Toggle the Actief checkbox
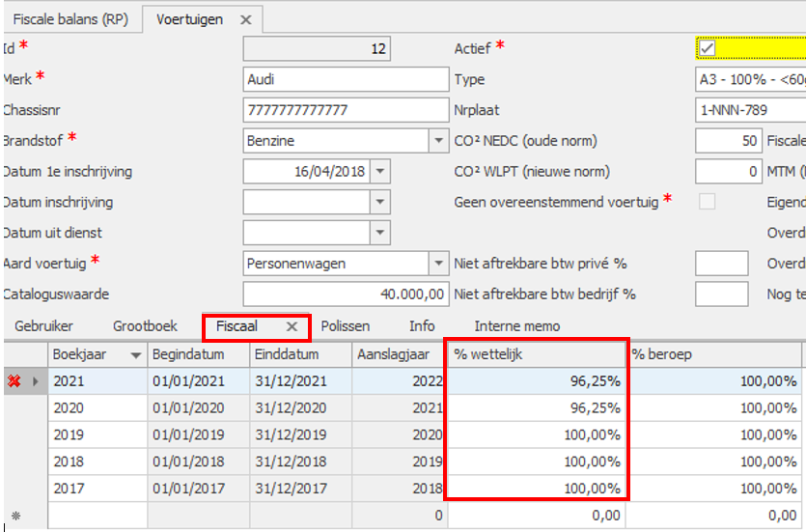 [x=707, y=48]
